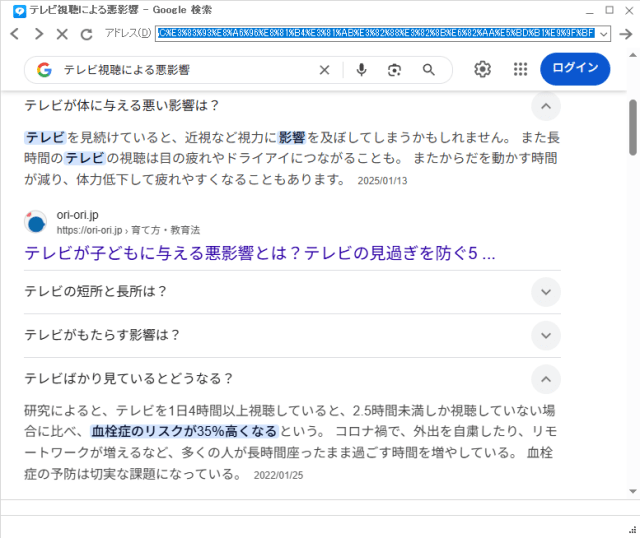Minimize the browser window
The height and width of the screenshot is (538, 640).
[x=589, y=11]
